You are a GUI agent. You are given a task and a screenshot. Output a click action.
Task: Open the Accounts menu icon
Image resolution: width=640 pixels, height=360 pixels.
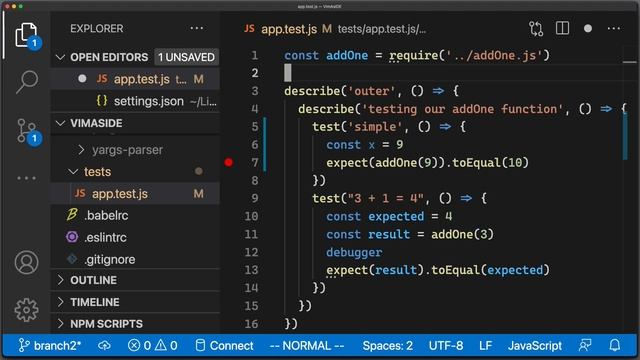(27, 262)
